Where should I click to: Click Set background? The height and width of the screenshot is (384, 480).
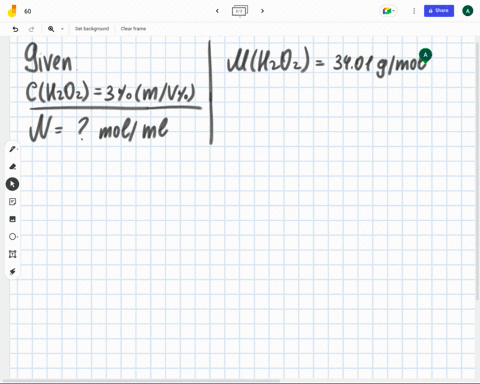click(x=92, y=29)
